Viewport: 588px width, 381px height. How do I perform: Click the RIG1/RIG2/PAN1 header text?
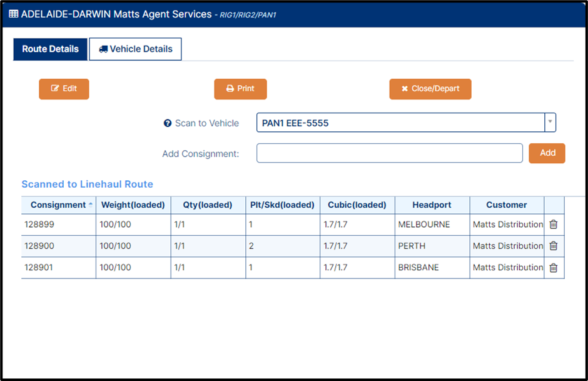[248, 15]
